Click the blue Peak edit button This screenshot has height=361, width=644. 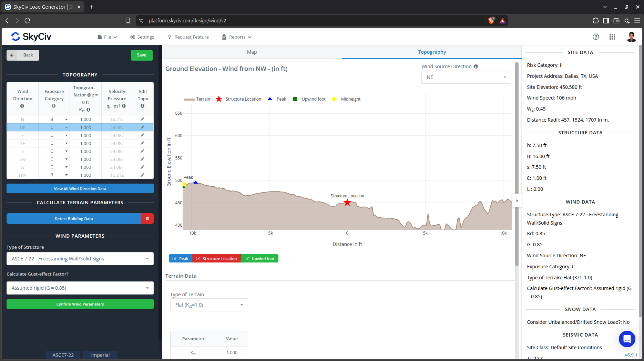pyautogui.click(x=181, y=259)
